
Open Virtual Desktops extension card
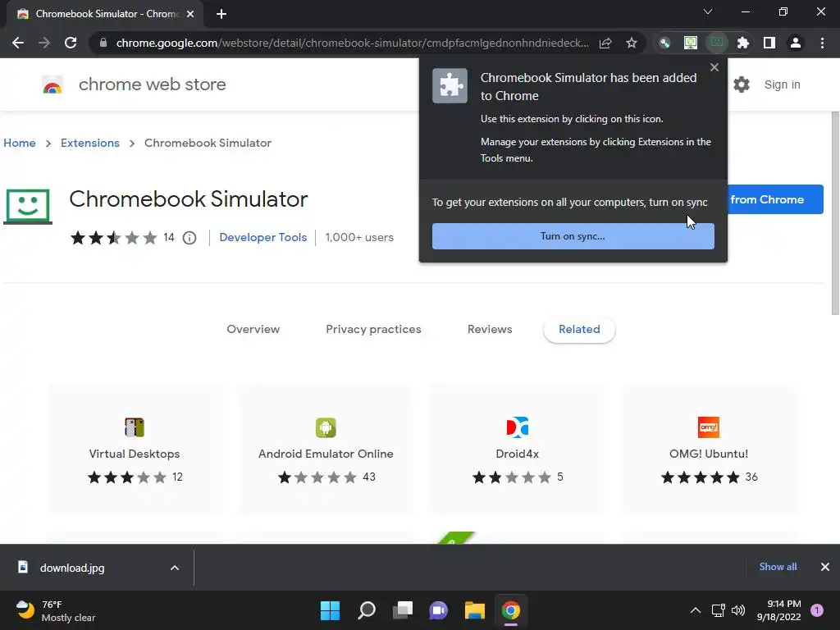pyautogui.click(x=135, y=450)
